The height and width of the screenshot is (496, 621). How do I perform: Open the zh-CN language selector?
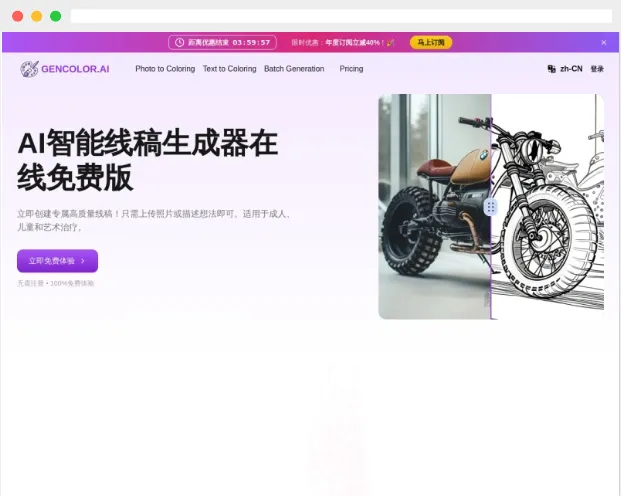tap(570, 69)
